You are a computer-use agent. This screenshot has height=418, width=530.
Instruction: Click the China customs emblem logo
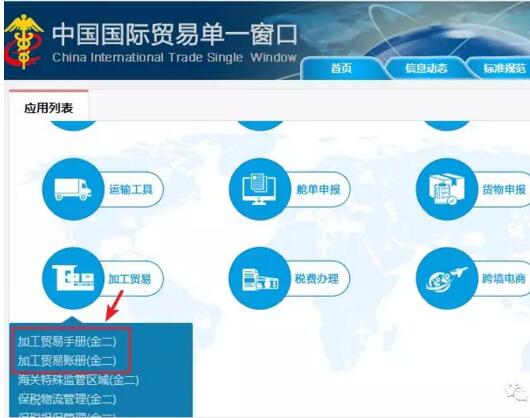(24, 42)
